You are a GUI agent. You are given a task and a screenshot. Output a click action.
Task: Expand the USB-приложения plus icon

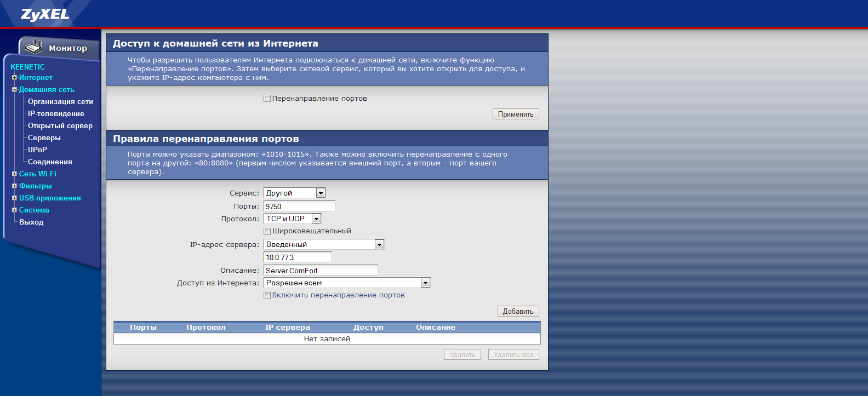(x=14, y=198)
